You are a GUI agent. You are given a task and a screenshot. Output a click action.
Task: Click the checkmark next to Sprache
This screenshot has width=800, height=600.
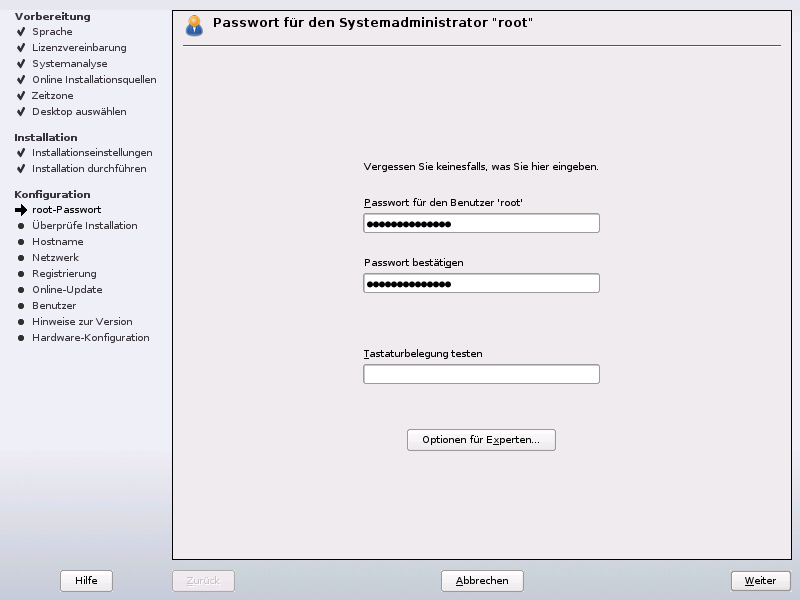pyautogui.click(x=21, y=32)
